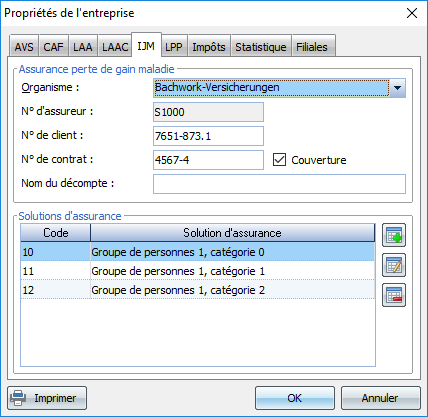Image resolution: width=428 pixels, height=417 pixels.
Task: Sort by the Code column header
Action: pyautogui.click(x=56, y=233)
